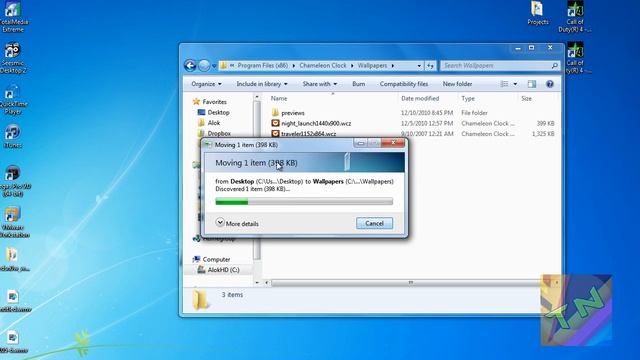
Task: Open the Vegas Pro desktop shortcut
Action: tap(14, 181)
